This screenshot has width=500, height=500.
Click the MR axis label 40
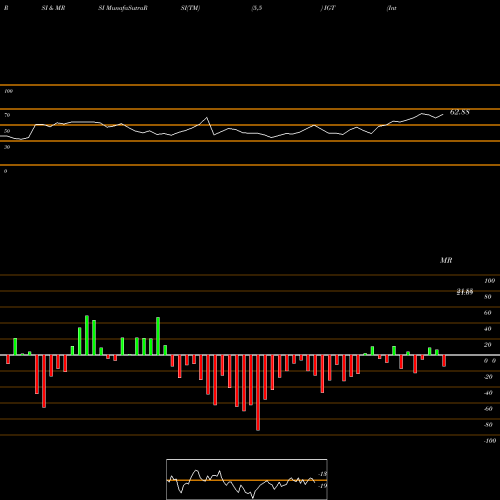tap(488, 329)
